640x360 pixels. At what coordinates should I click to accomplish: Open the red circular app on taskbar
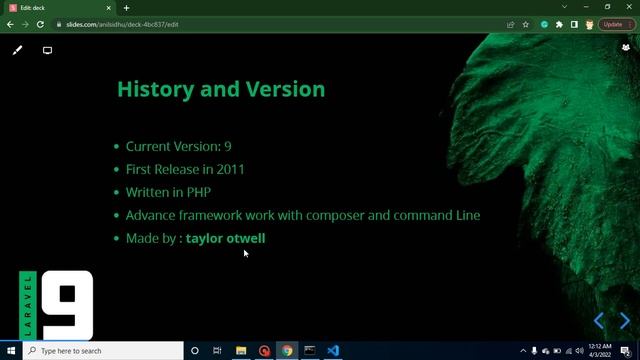coord(264,351)
